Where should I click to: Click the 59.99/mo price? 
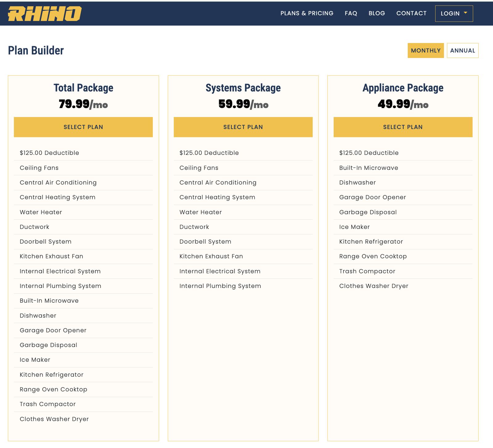[x=243, y=104]
